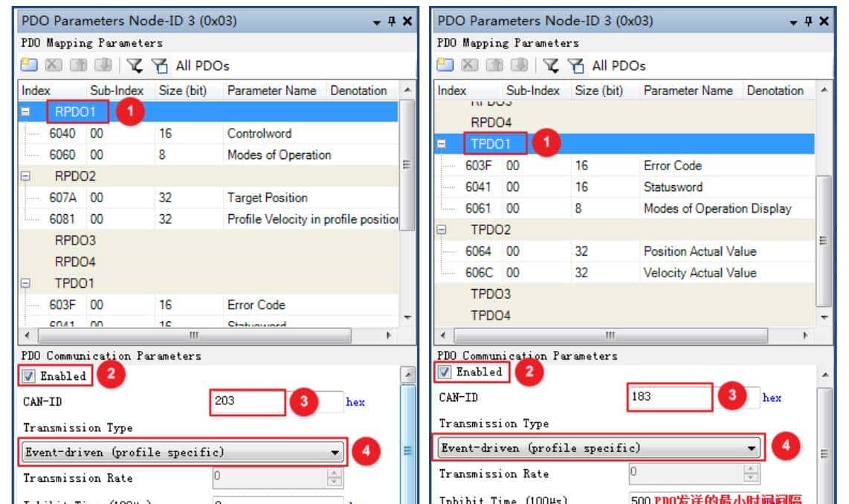Click the new PDO icon in right panel toolbar
This screenshot has width=849, height=504.
coord(445,65)
